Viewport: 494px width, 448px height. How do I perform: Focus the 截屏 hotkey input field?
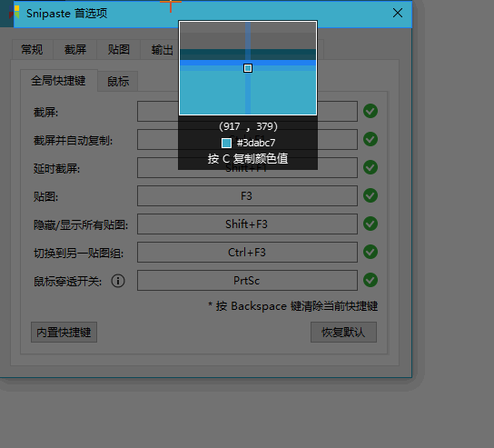point(247,111)
